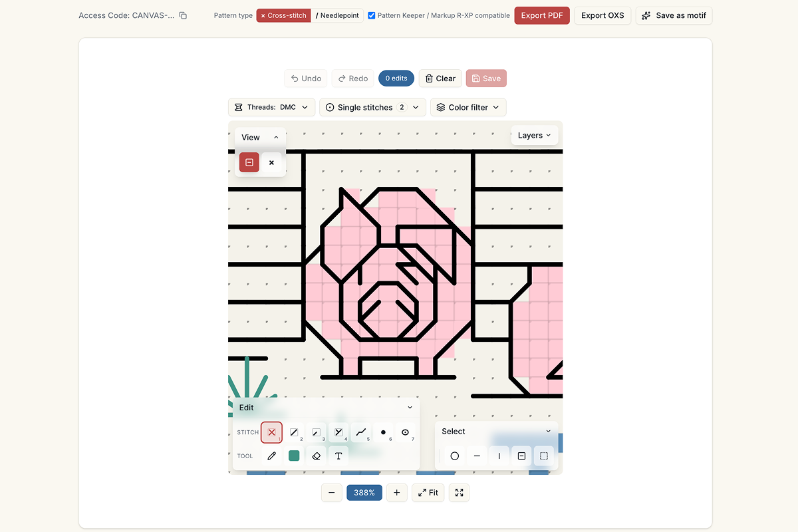Open Single stitches dropdown

click(373, 107)
